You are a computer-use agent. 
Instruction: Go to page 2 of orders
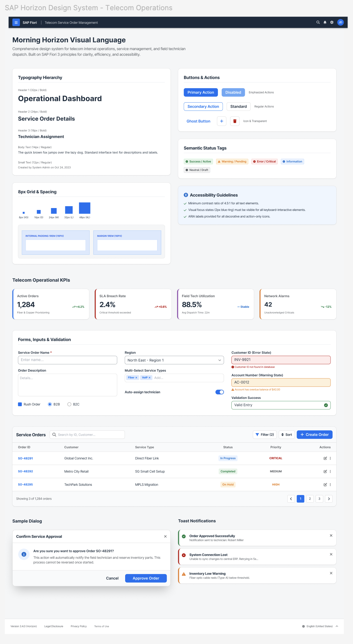(310, 499)
